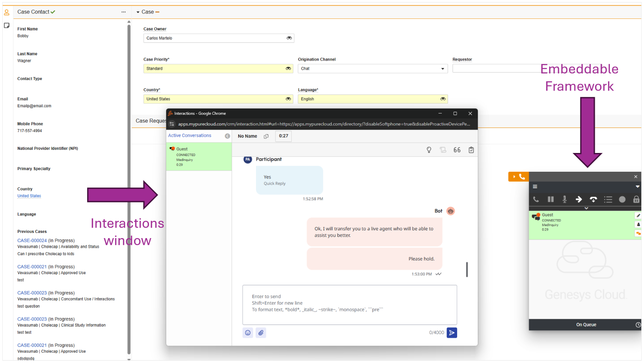Click the Case Contact person icon in sidebar
Image resolution: width=644 pixels, height=364 pixels.
click(7, 12)
